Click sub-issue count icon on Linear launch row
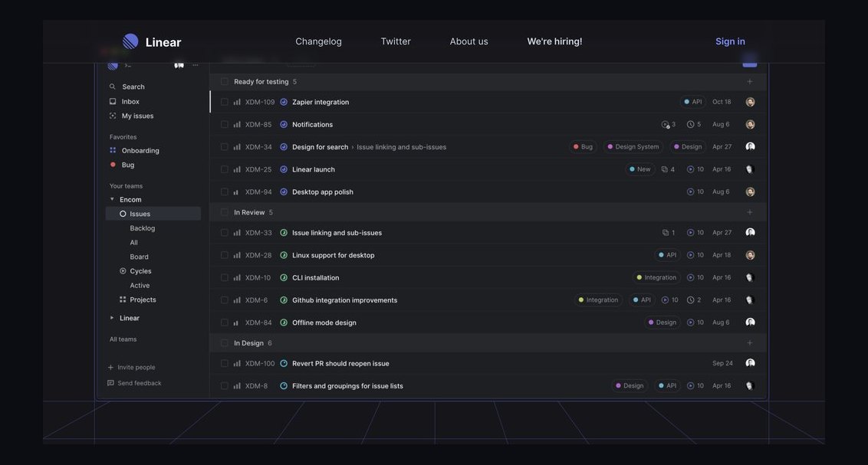 point(664,169)
